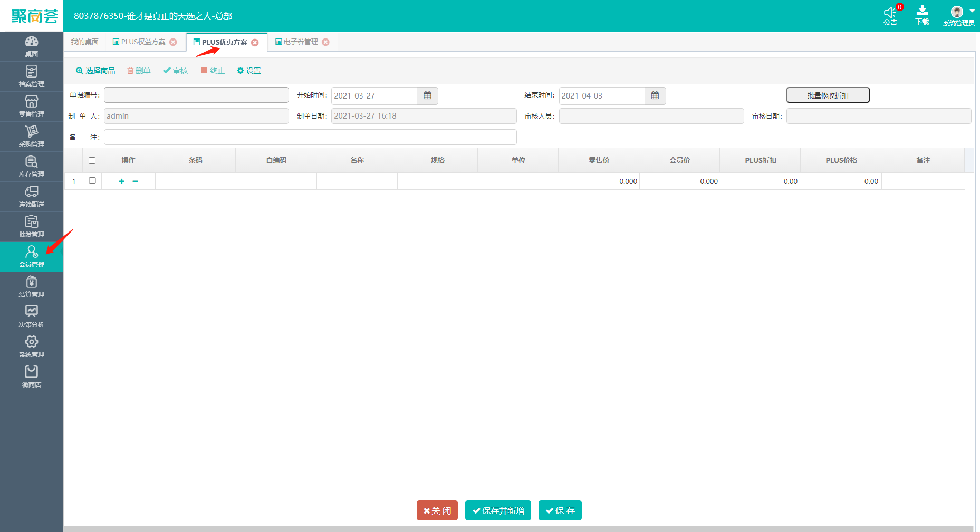980x532 pixels.
Task: Open 设置 in the toolbar
Action: click(249, 71)
